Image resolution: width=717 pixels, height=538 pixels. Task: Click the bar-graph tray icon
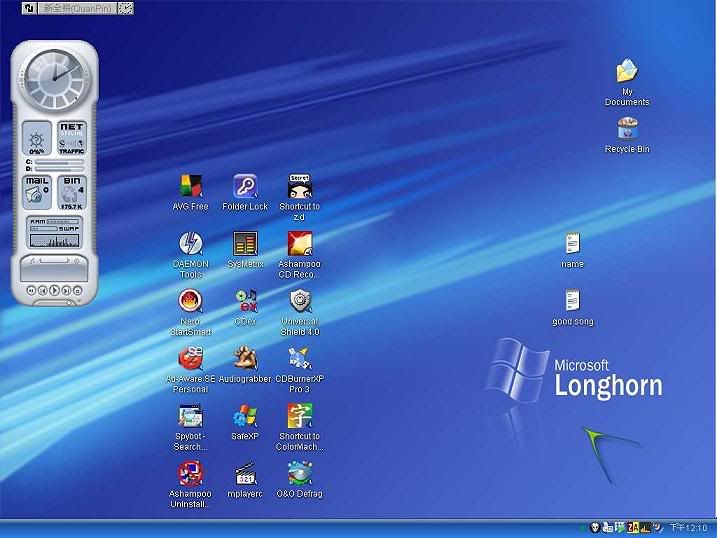tap(645, 528)
